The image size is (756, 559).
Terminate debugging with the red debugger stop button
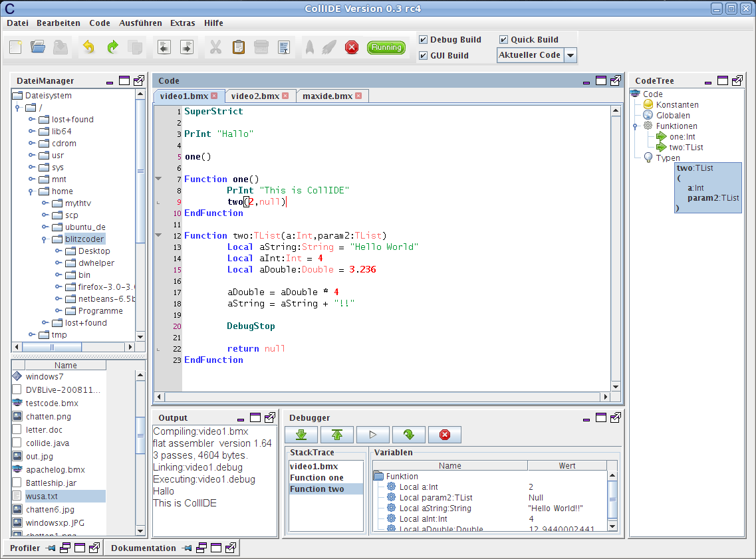pos(445,435)
